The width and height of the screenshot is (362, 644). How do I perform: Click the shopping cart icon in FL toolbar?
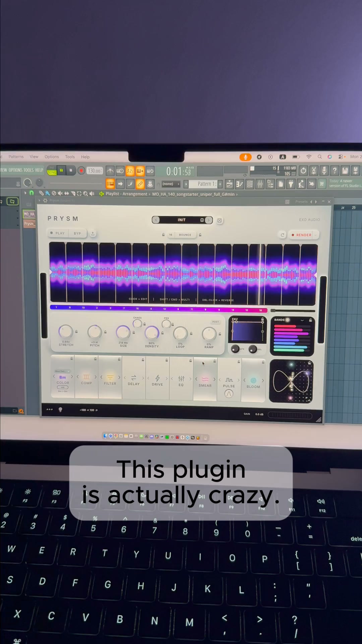click(x=322, y=184)
